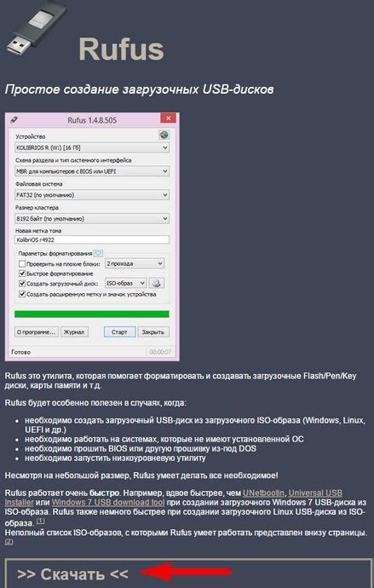Toggle extended label and icon checkbox
Image resolution: width=374 pixels, height=588 pixels.
tap(22, 294)
